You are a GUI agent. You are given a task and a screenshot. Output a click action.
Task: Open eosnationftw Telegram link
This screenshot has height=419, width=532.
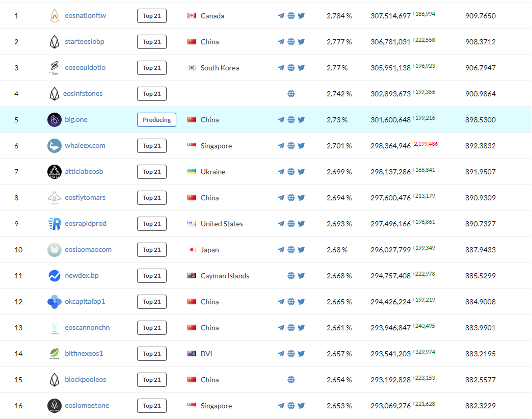coord(281,16)
